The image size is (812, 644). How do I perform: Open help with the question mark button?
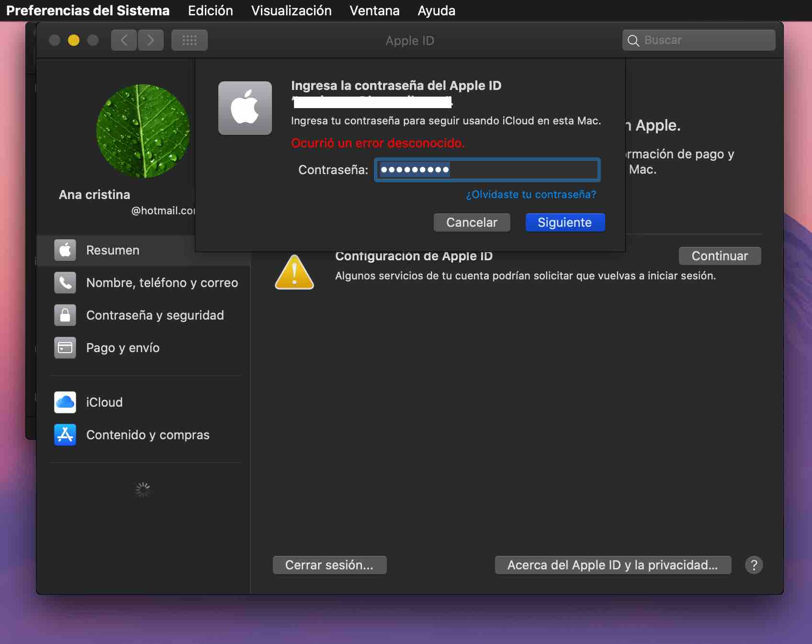[754, 565]
